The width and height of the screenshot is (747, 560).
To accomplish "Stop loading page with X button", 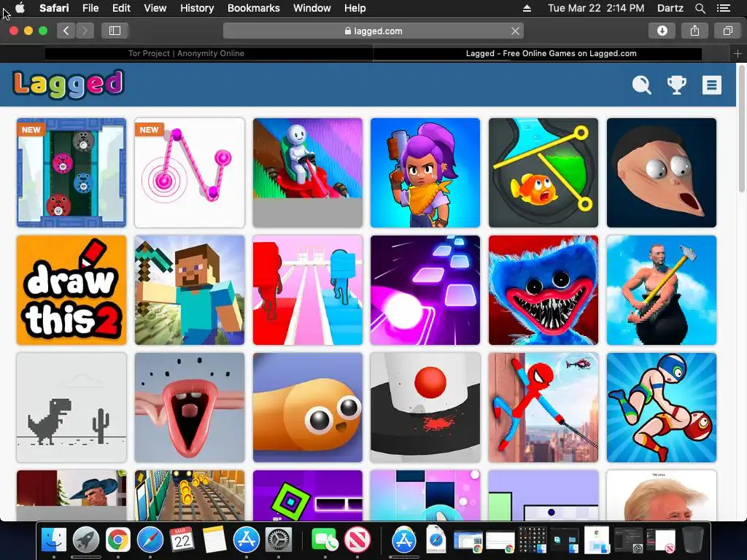I will click(515, 31).
